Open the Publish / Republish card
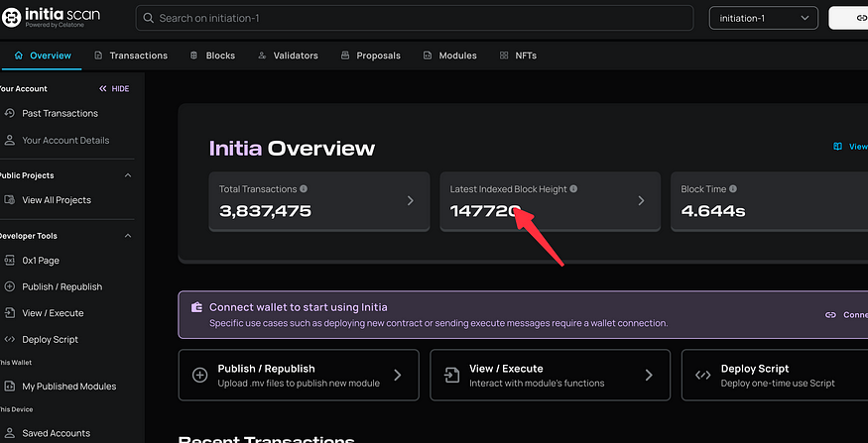The height and width of the screenshot is (443, 868). pos(299,375)
